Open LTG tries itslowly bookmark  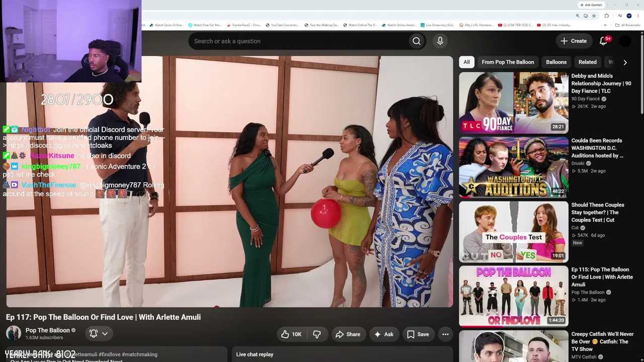click(554, 25)
